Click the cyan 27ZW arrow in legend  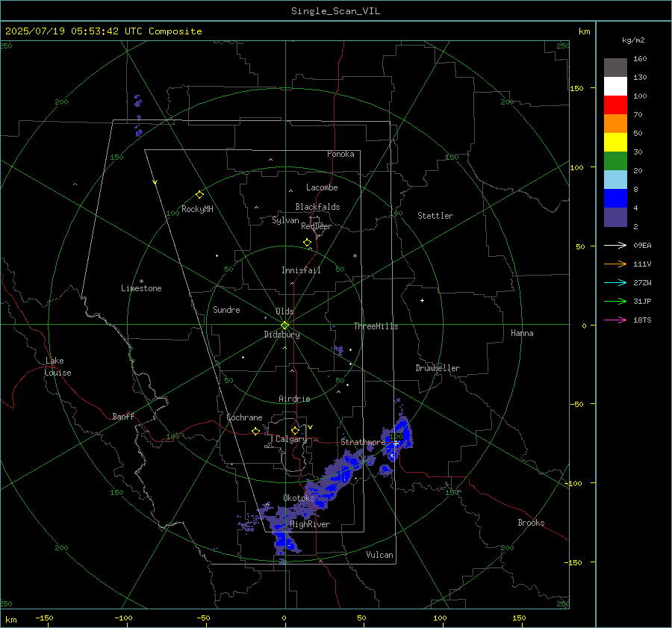(x=615, y=282)
